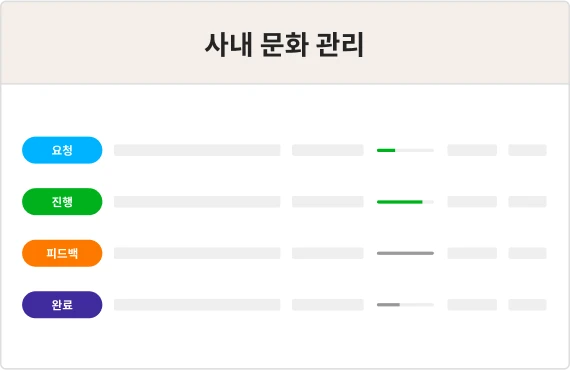Select the second column placeholder in 완료 row
This screenshot has height=370, width=570.
[x=328, y=305]
